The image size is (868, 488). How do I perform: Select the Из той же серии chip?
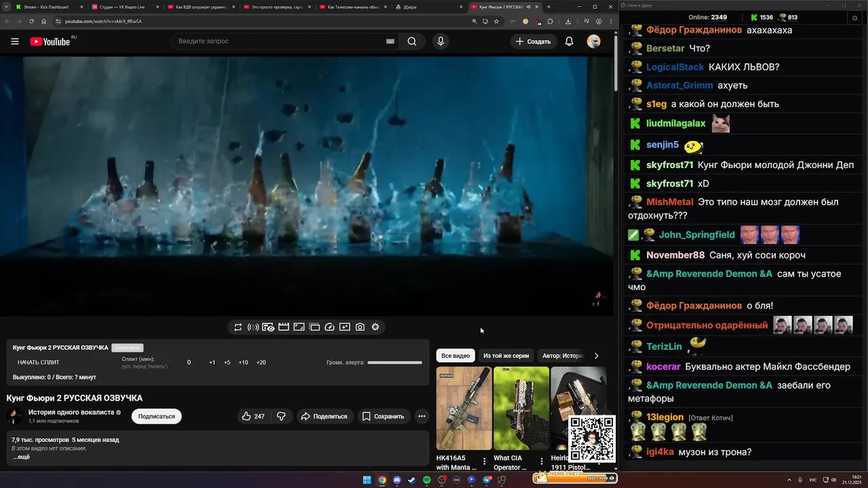pyautogui.click(x=506, y=356)
